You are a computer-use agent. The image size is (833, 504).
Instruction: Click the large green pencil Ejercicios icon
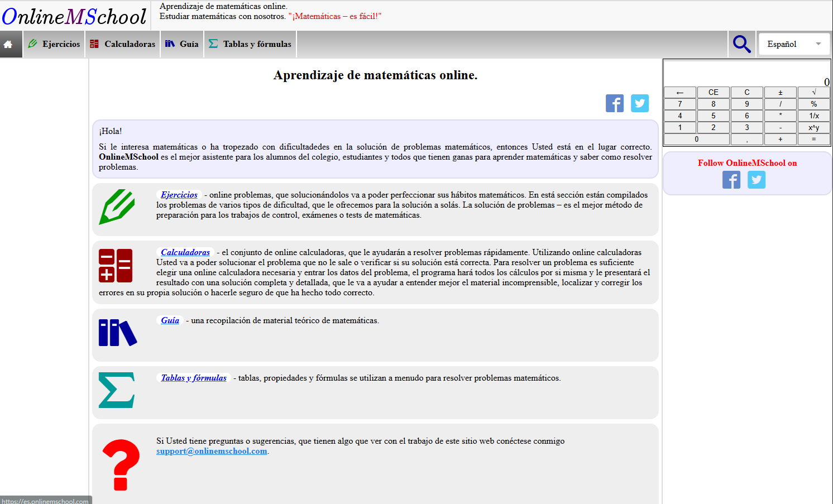[117, 207]
